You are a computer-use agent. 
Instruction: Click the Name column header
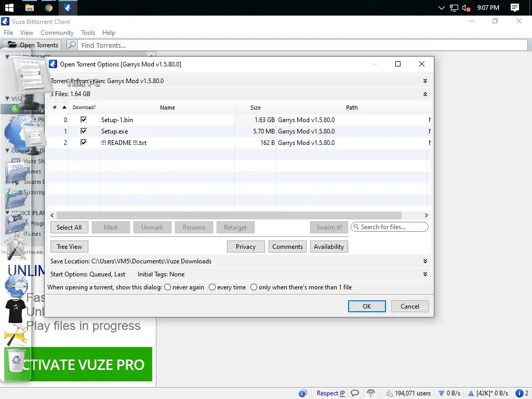(167, 107)
